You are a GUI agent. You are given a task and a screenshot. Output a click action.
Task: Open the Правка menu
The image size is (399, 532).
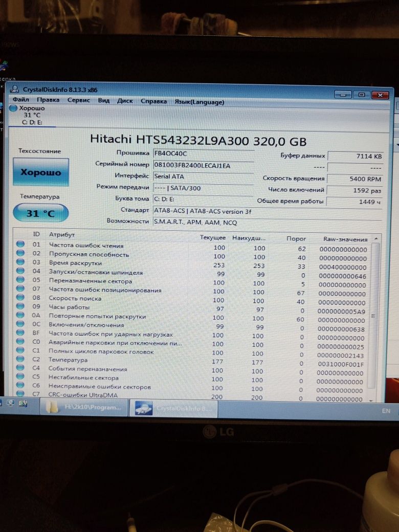pyautogui.click(x=48, y=100)
